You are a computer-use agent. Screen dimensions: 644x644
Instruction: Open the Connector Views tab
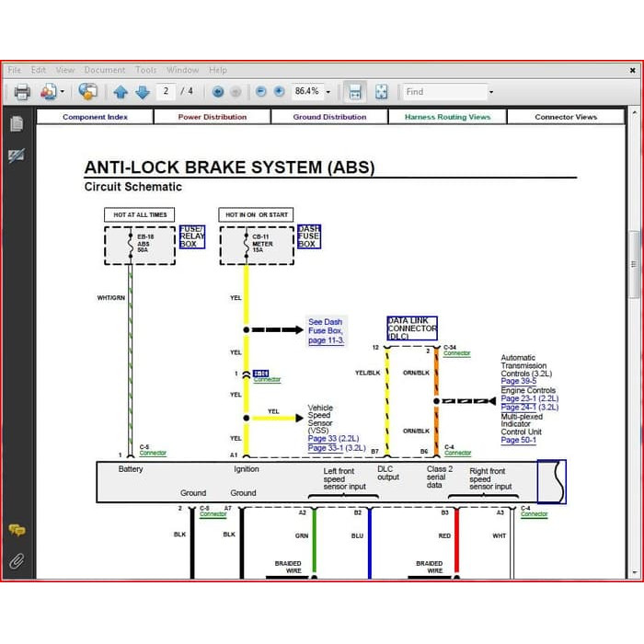tap(566, 117)
